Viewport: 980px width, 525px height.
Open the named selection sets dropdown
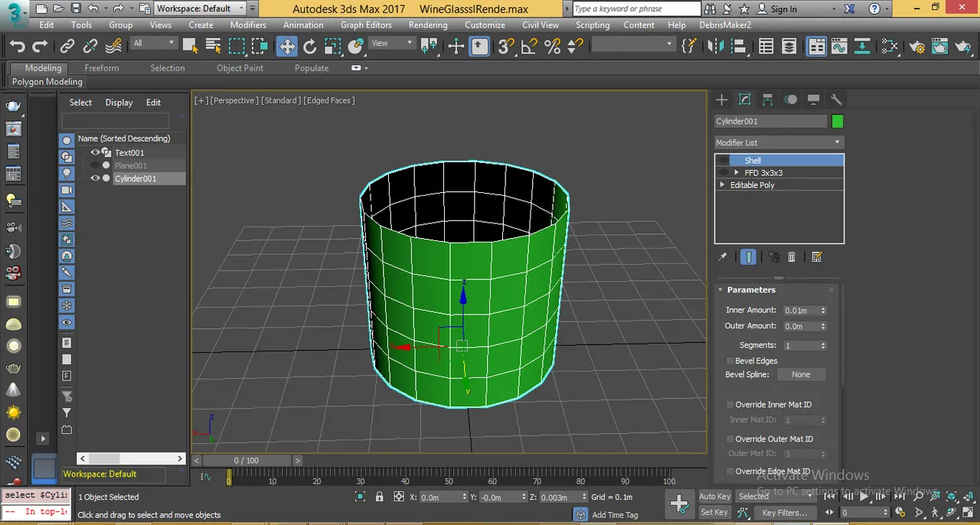tap(633, 44)
